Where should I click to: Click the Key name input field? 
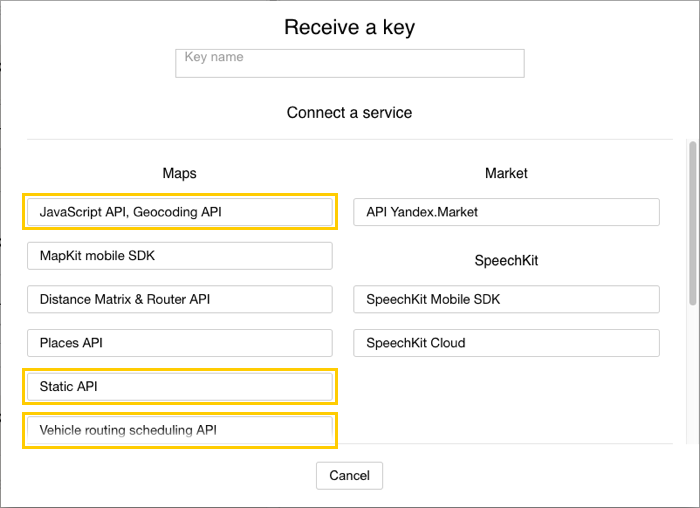349,63
